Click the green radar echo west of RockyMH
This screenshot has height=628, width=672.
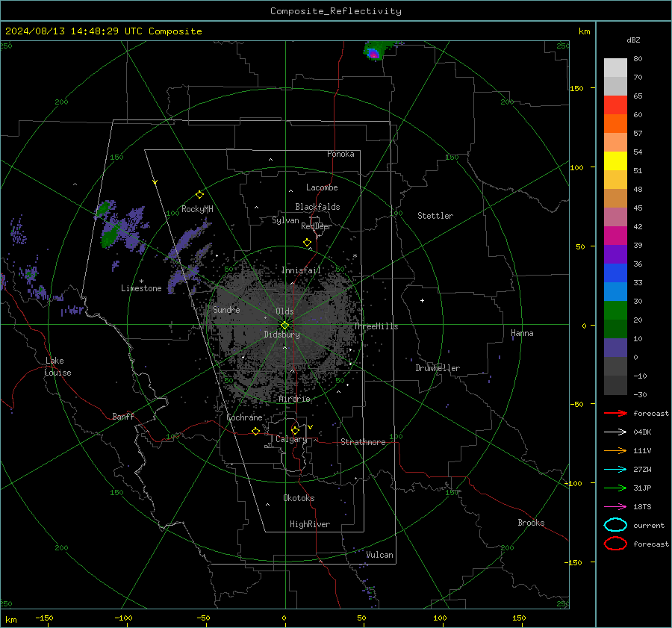[x=110, y=236]
